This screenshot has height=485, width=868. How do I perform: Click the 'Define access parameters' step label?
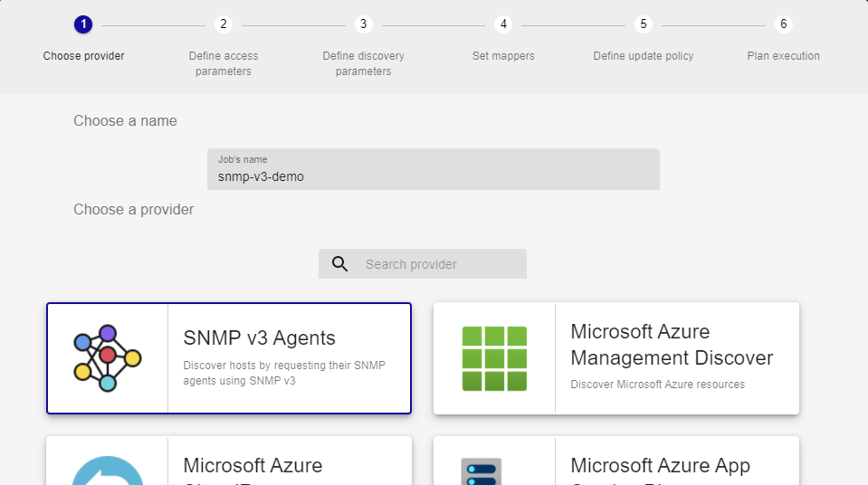[x=223, y=63]
